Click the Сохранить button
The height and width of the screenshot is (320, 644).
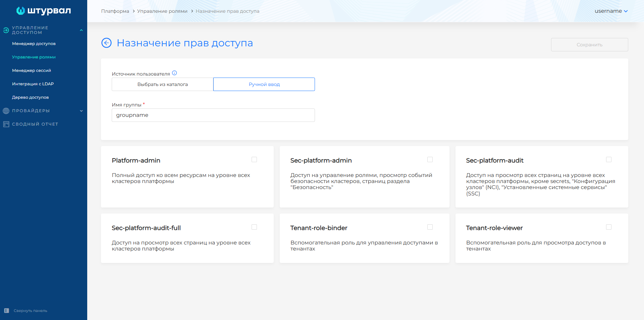(x=589, y=44)
